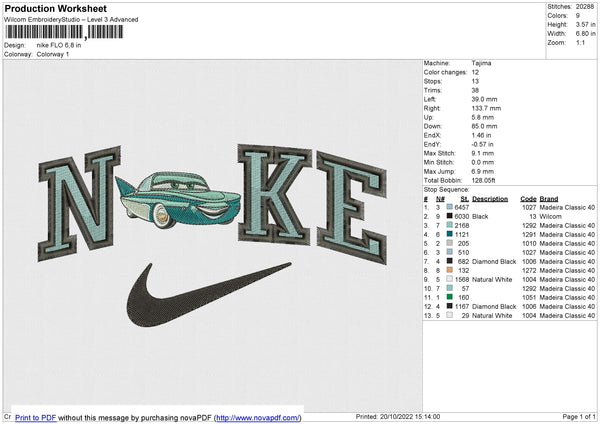Screen dimensions: 600x424
Task: Click the 'Code' column header
Action: [x=528, y=199]
